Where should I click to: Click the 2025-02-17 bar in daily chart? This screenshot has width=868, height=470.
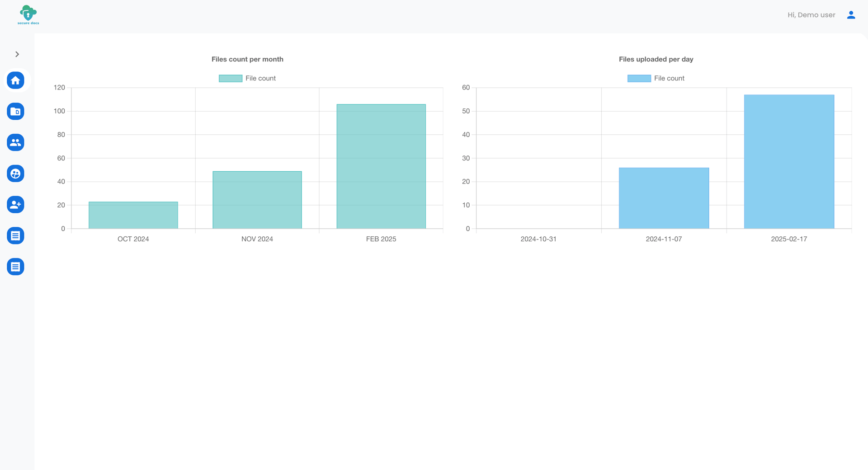tap(789, 162)
